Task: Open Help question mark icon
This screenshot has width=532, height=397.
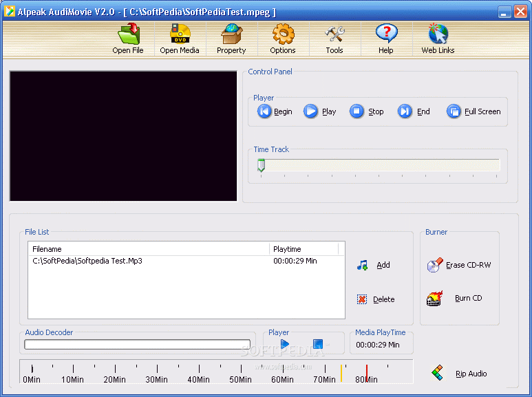Action: (x=387, y=34)
